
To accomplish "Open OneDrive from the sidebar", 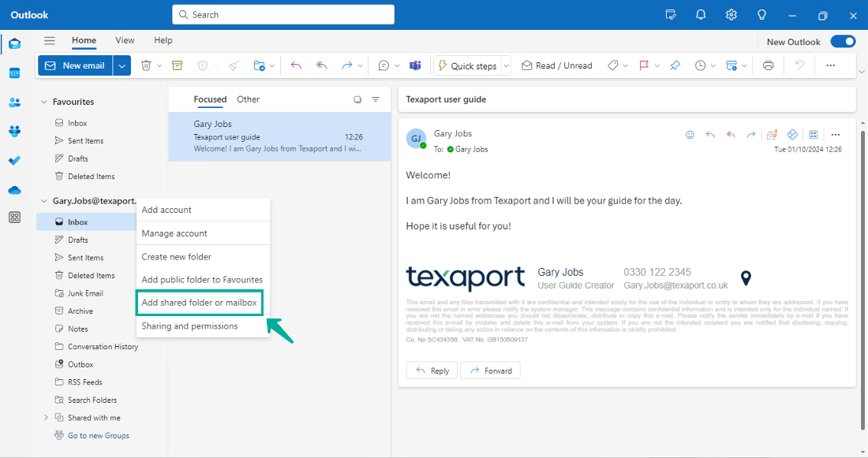I will [14, 189].
